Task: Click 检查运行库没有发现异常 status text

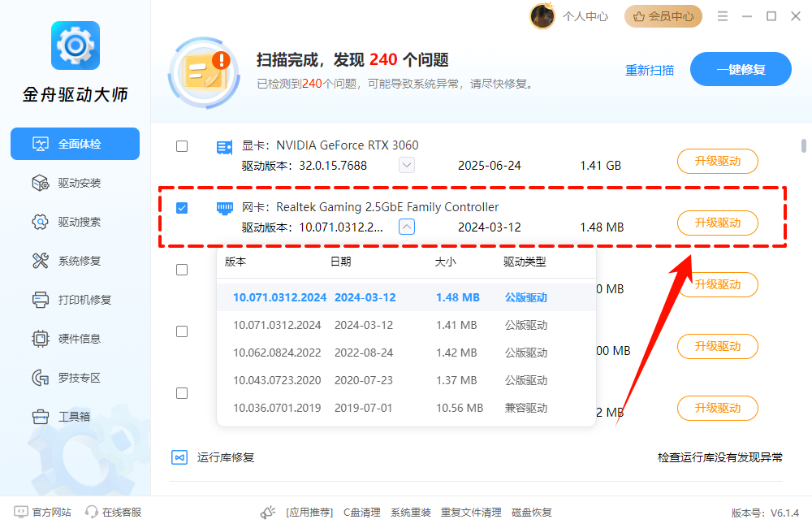Action: pyautogui.click(x=719, y=457)
